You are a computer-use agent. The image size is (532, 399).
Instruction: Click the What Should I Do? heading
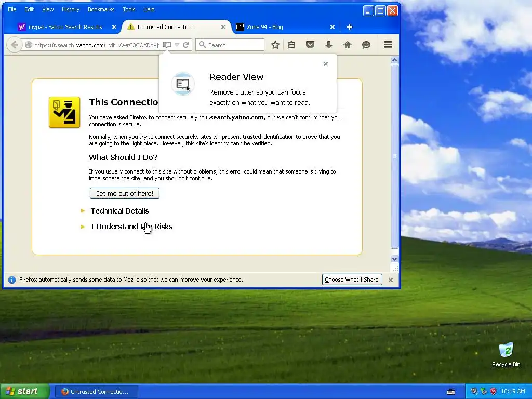tap(123, 157)
